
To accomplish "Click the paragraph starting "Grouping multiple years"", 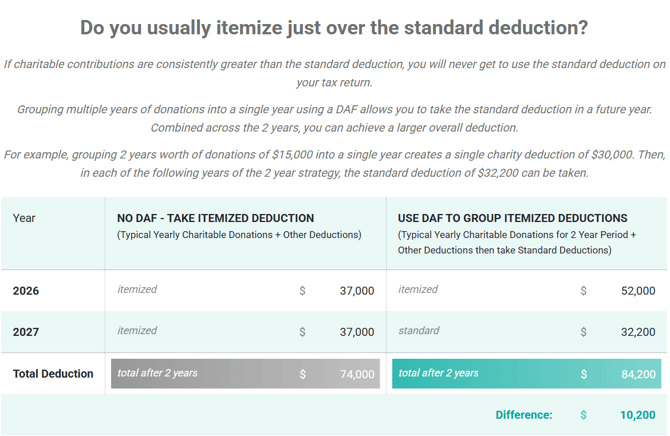I will coord(334,118).
